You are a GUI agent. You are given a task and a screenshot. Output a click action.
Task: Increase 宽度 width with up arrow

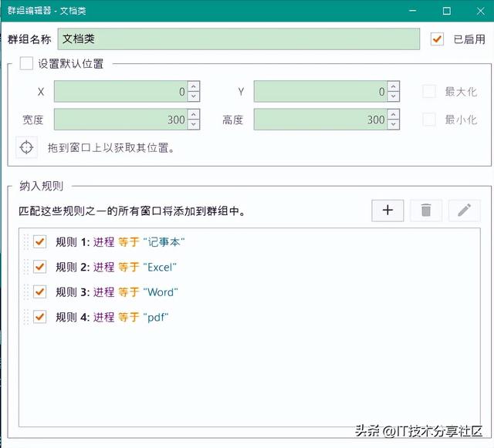[194, 115]
